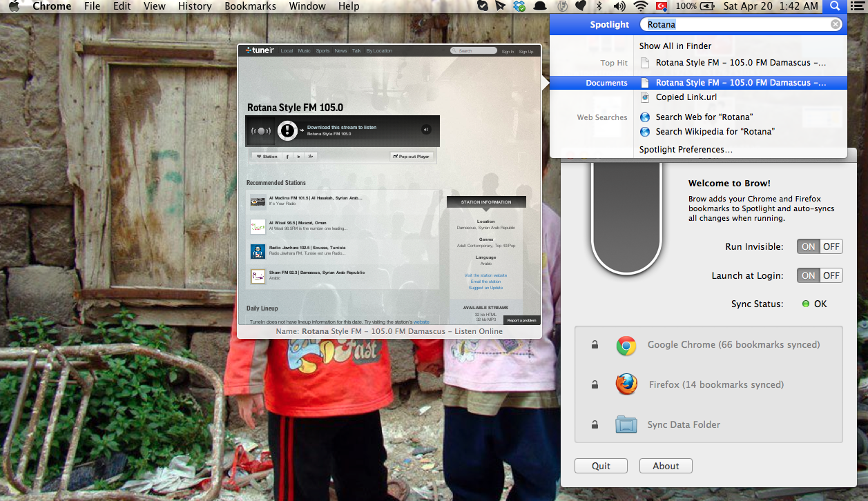Select Firefox (14 bookmarks synced) text
This screenshot has width=868, height=501.
(x=716, y=384)
